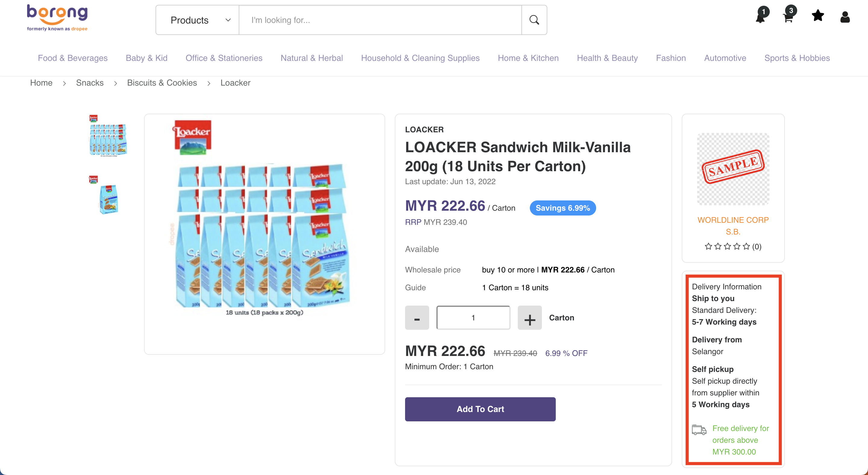Select the single pack product thumbnail
The width and height of the screenshot is (868, 475).
pyautogui.click(x=108, y=195)
